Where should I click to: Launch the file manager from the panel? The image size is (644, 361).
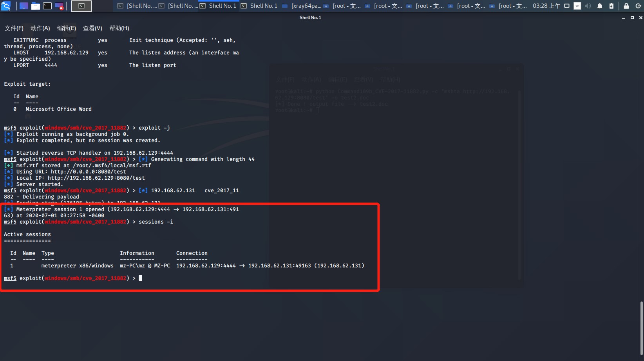pos(36,6)
